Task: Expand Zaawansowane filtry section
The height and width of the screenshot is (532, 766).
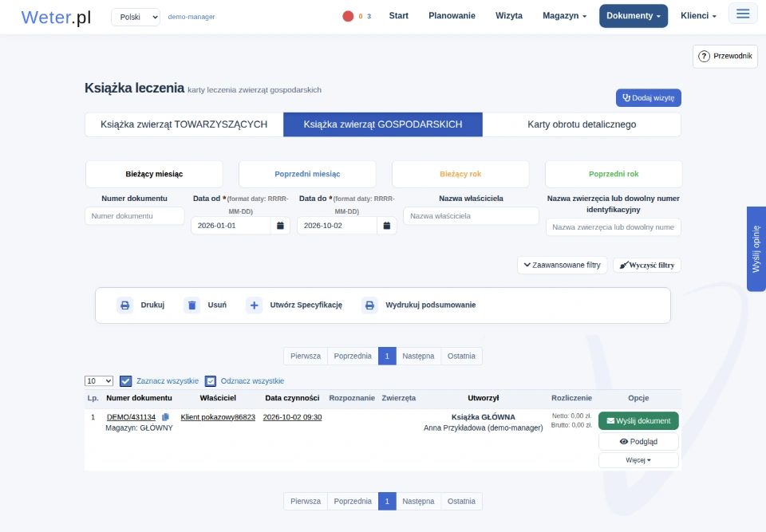Action: (x=562, y=266)
